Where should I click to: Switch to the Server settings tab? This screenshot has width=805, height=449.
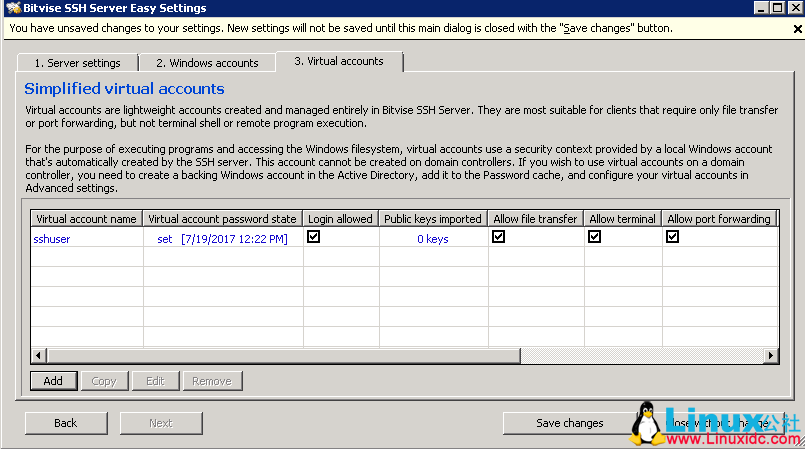(x=78, y=63)
